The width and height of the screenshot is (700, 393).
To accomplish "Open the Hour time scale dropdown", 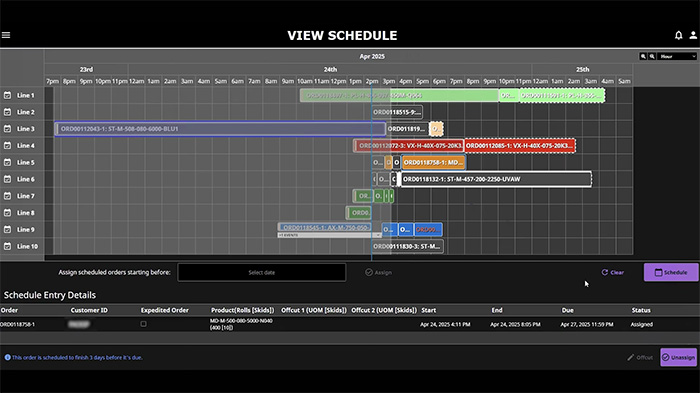I will (678, 56).
